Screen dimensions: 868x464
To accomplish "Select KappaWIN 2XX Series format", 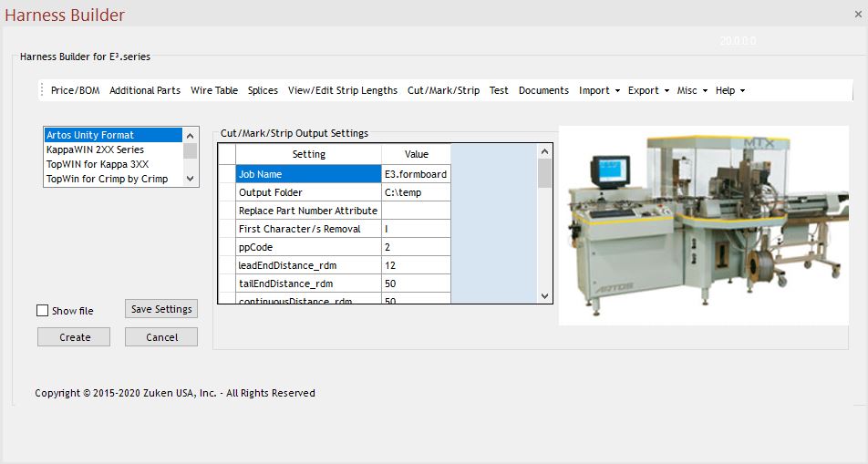I will pos(113,150).
